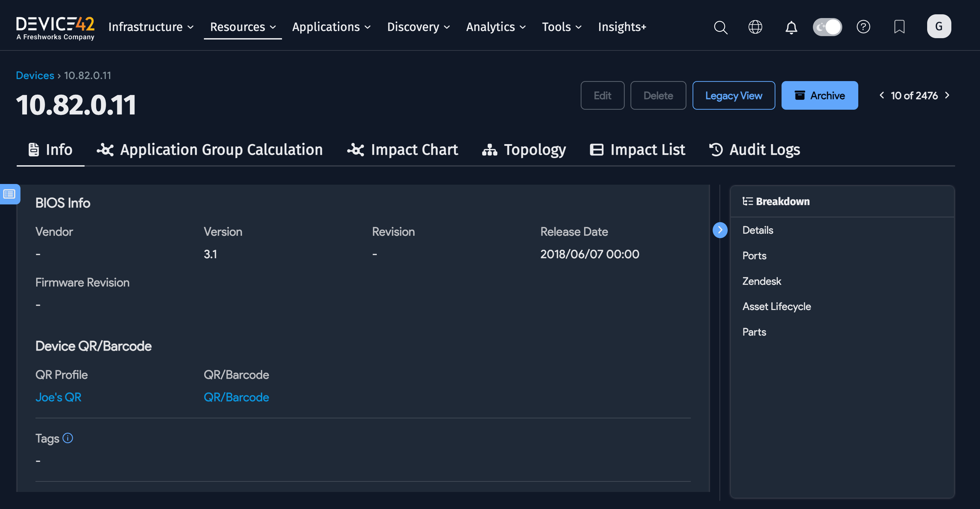Open the search magnifier icon

point(720,27)
